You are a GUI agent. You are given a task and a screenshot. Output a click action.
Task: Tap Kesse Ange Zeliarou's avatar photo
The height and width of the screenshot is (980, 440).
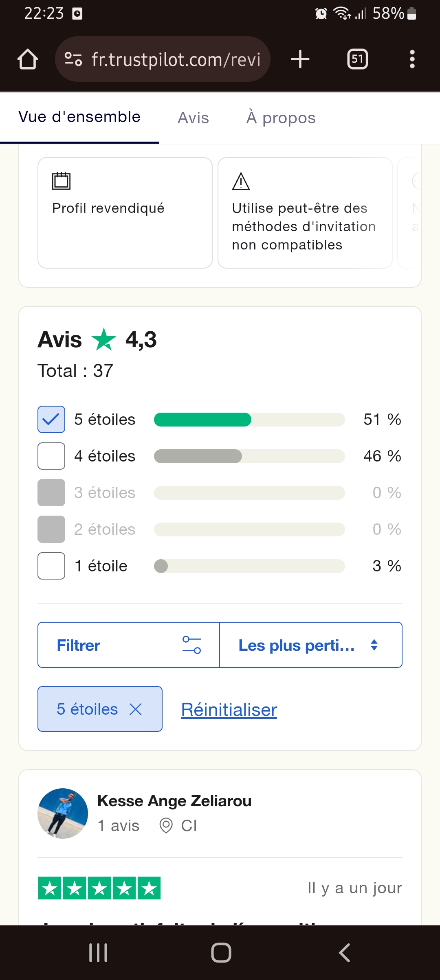pos(63,814)
